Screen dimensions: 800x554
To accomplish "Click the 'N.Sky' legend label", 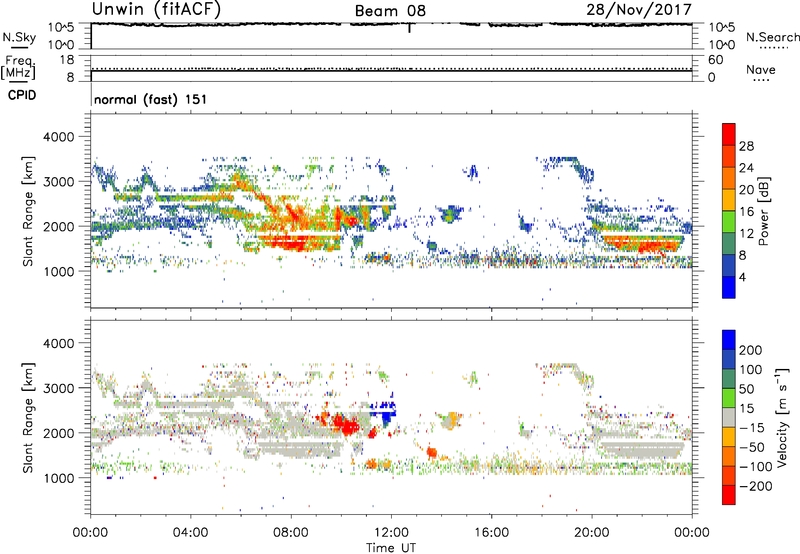I will click(19, 37).
